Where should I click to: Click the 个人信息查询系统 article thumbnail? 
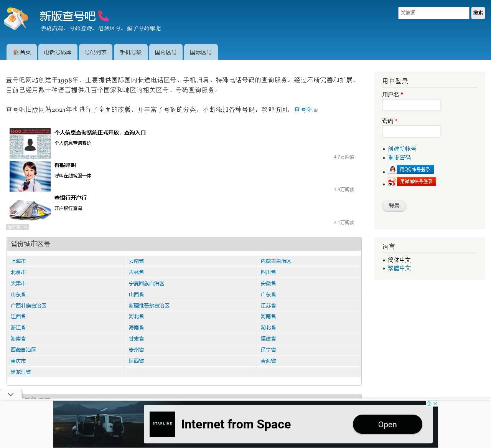pos(30,143)
